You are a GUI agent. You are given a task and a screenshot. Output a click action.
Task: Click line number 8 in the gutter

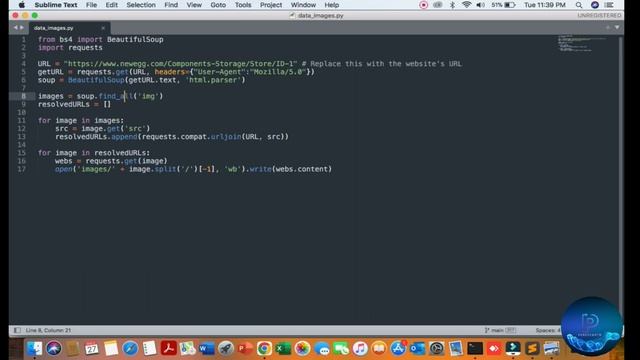coord(23,96)
